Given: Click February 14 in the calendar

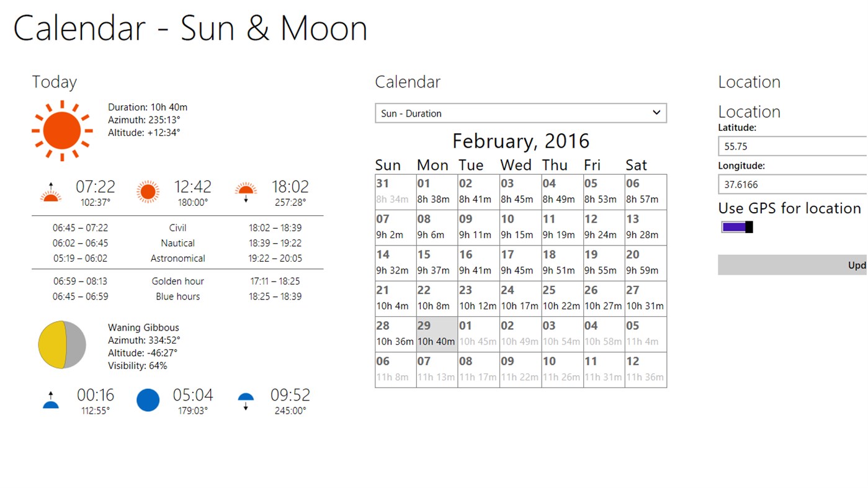Looking at the screenshot, I should [395, 262].
